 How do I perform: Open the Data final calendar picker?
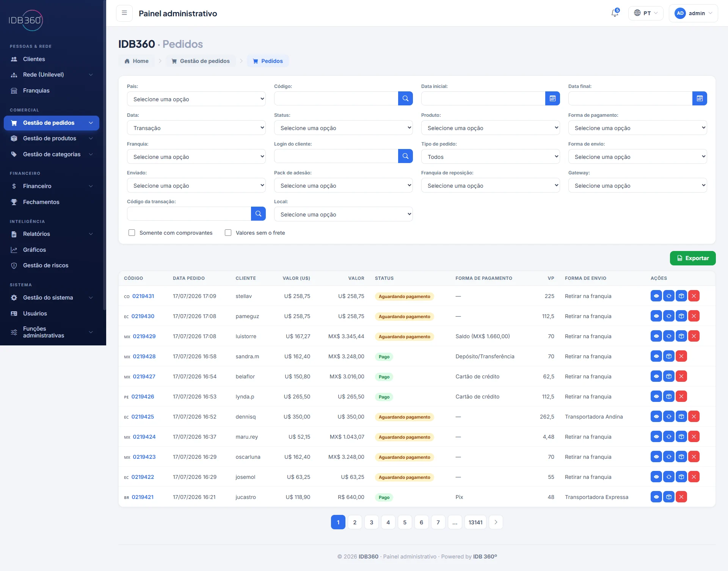pos(700,99)
